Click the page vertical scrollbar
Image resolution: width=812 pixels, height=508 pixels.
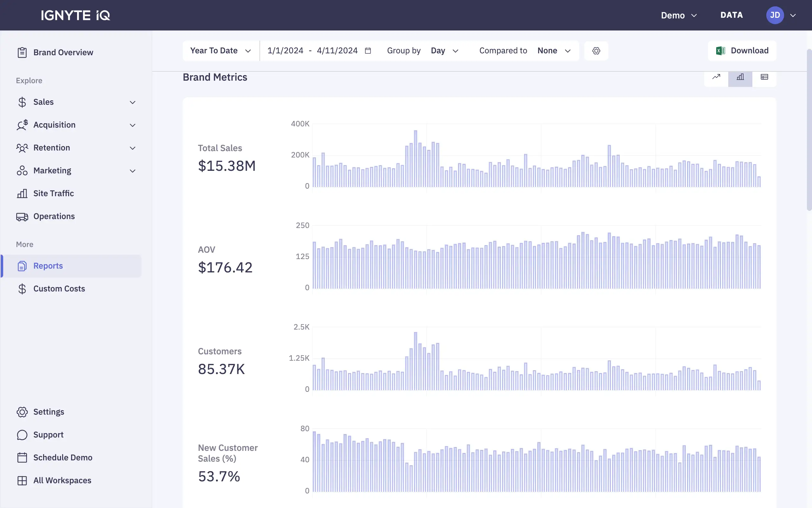click(809, 130)
